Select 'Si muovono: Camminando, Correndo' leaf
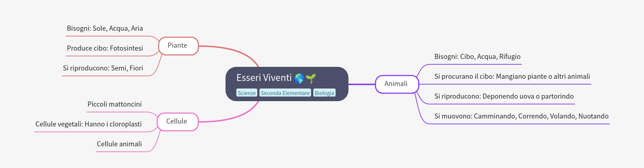This screenshot has width=644, height=168. pyautogui.click(x=521, y=116)
